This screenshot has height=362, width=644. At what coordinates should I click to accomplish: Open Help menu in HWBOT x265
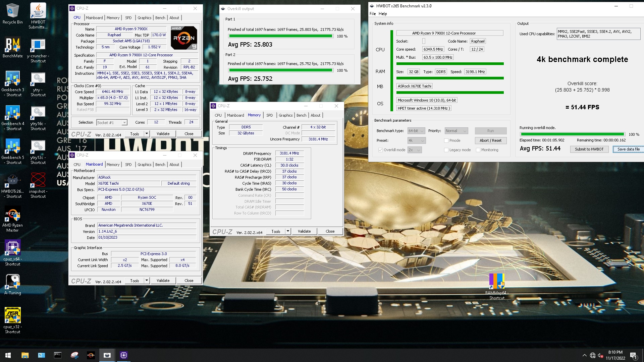pyautogui.click(x=383, y=14)
